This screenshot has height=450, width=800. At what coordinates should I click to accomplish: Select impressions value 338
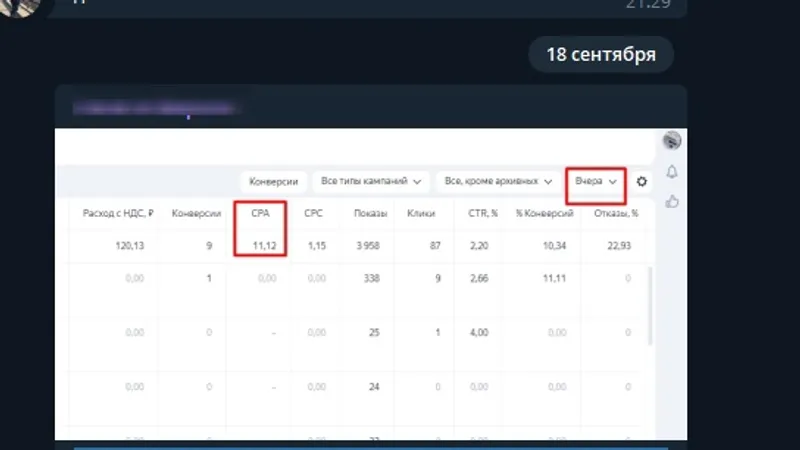pyautogui.click(x=371, y=279)
